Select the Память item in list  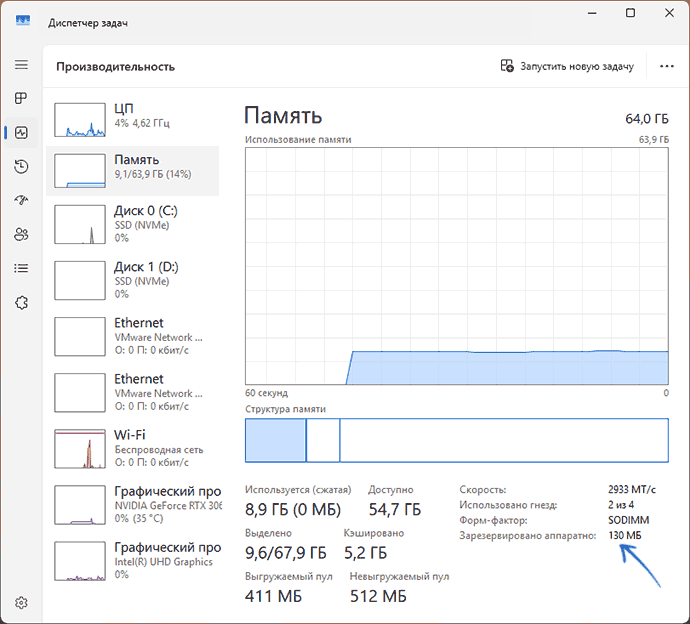pyautogui.click(x=132, y=169)
